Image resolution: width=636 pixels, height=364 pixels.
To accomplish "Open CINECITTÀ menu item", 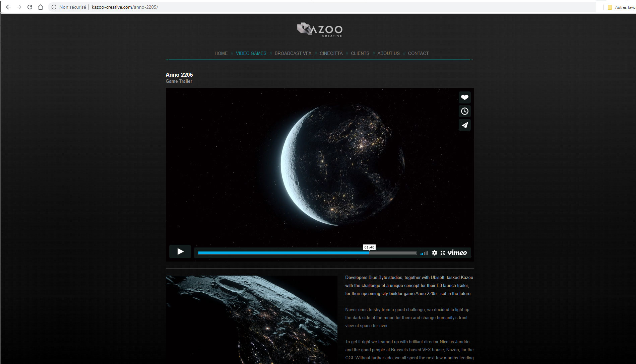I will (x=331, y=53).
